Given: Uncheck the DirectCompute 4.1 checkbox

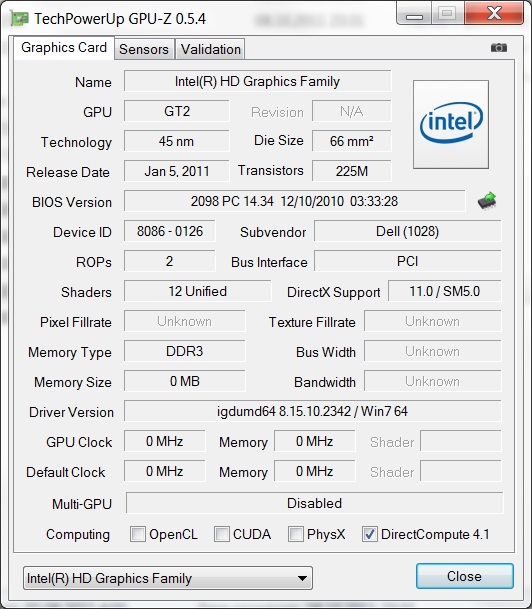Looking at the screenshot, I should pos(369,534).
